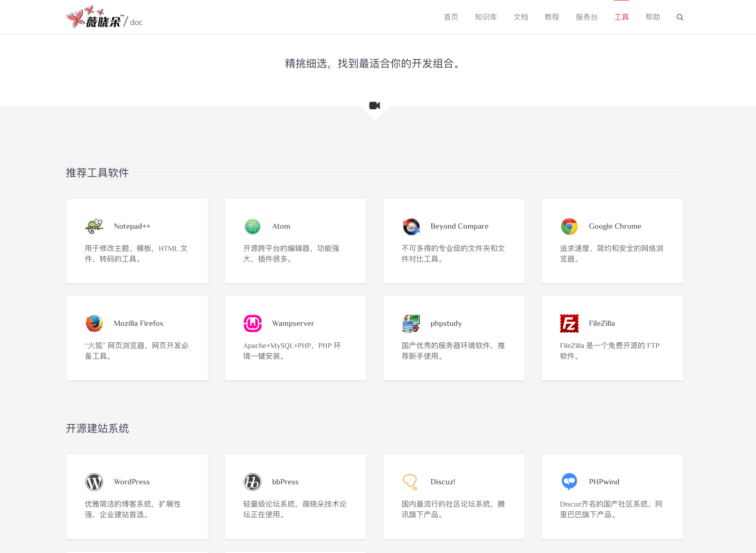
Task: Click the bbPress logo icon
Action: click(x=252, y=482)
